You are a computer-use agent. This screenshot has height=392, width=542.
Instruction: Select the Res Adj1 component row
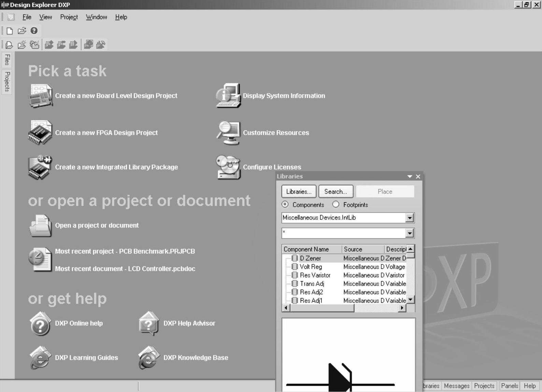pos(345,300)
